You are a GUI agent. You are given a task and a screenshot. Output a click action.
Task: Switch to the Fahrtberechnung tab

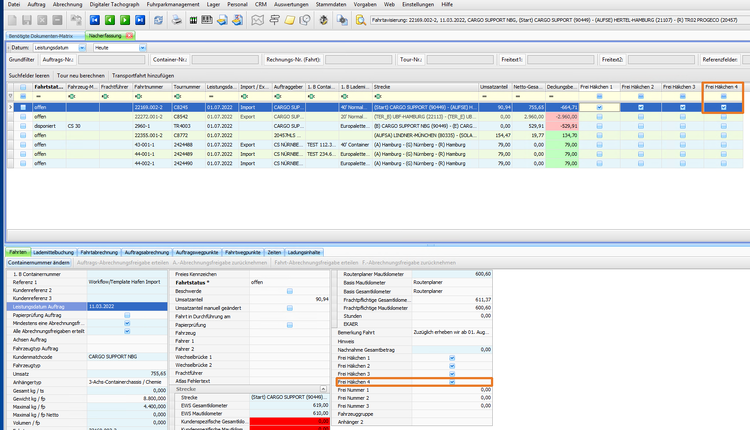[x=99, y=253]
